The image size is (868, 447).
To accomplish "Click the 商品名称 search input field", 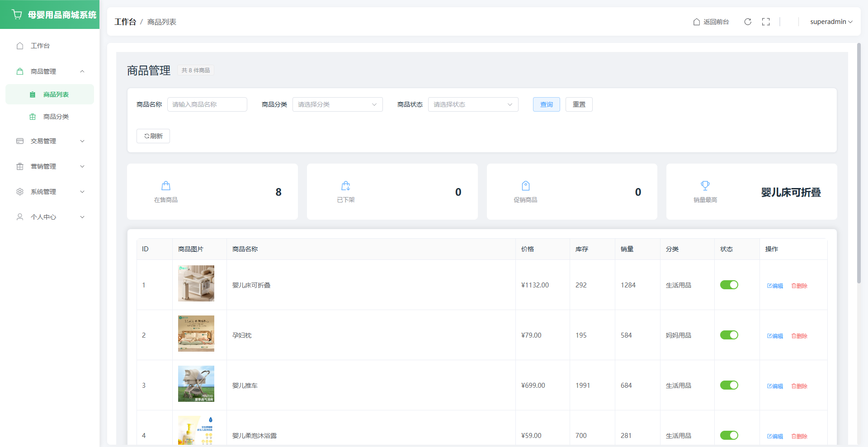I will [x=207, y=104].
